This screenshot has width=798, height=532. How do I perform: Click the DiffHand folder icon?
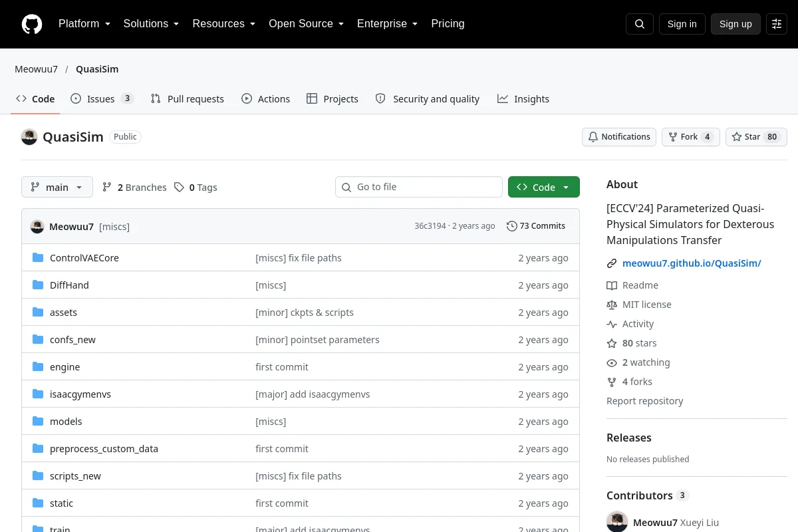(38, 285)
